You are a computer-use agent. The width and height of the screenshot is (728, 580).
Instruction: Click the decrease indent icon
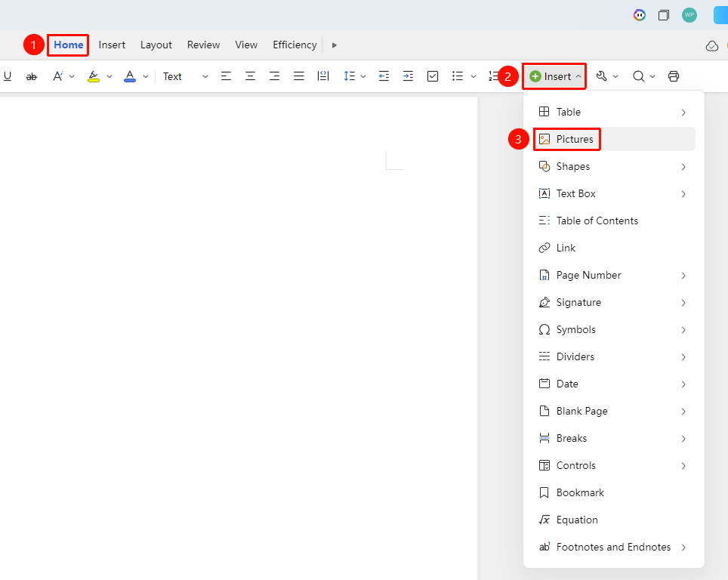point(384,76)
